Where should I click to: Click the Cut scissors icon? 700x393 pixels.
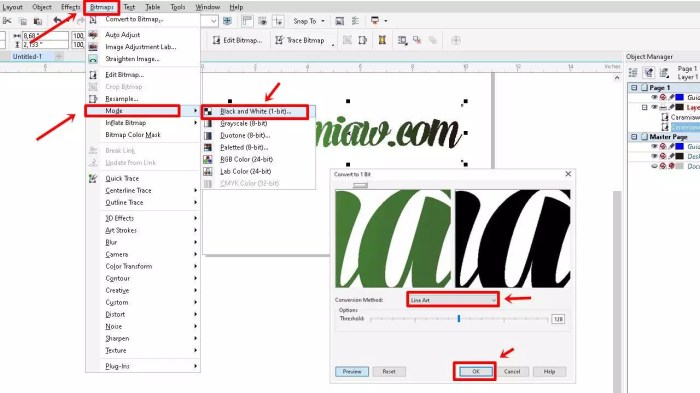click(7, 21)
